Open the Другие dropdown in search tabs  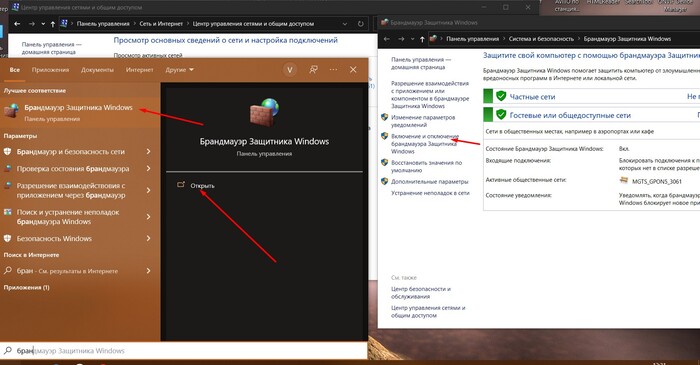(x=179, y=70)
